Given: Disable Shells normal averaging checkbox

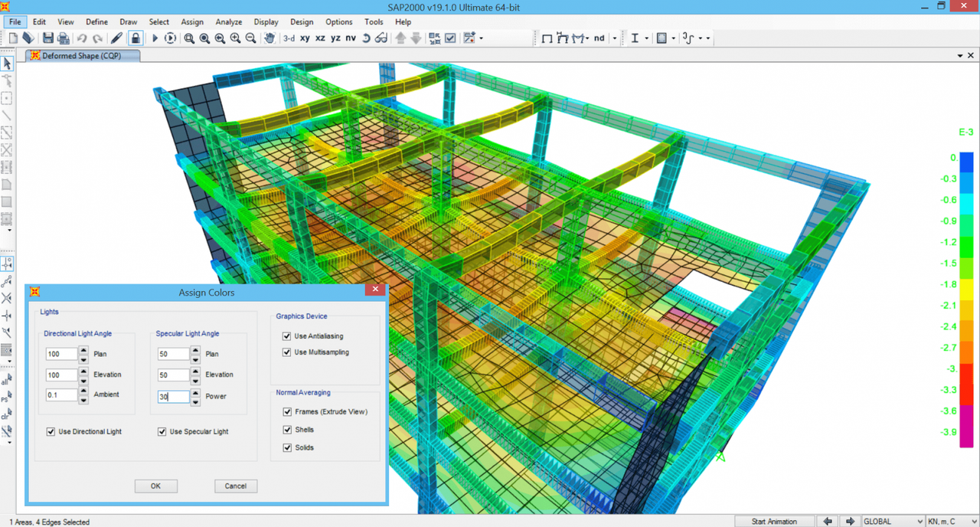Looking at the screenshot, I should click(x=287, y=430).
